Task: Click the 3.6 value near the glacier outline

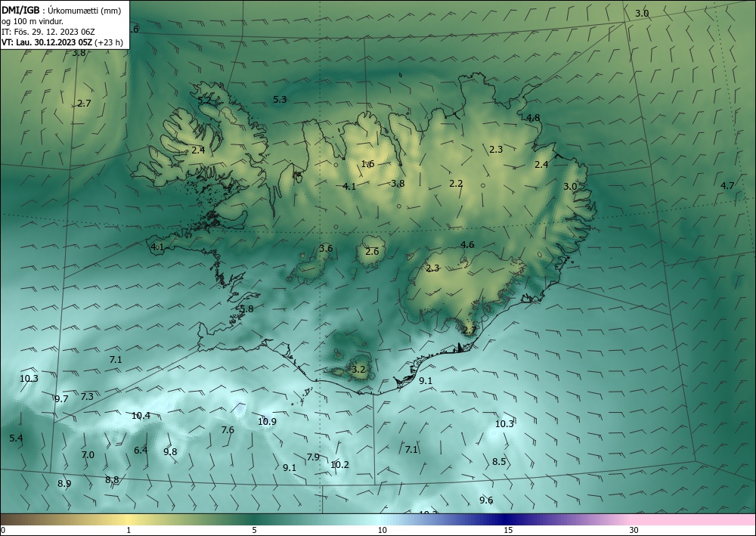Action: [326, 248]
